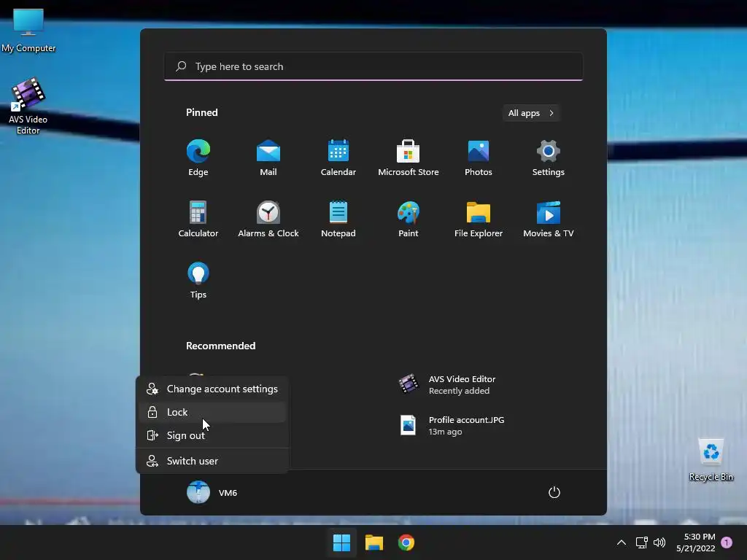This screenshot has height=560, width=747.
Task: Open recommended Profile account.JPG file
Action: (452, 426)
